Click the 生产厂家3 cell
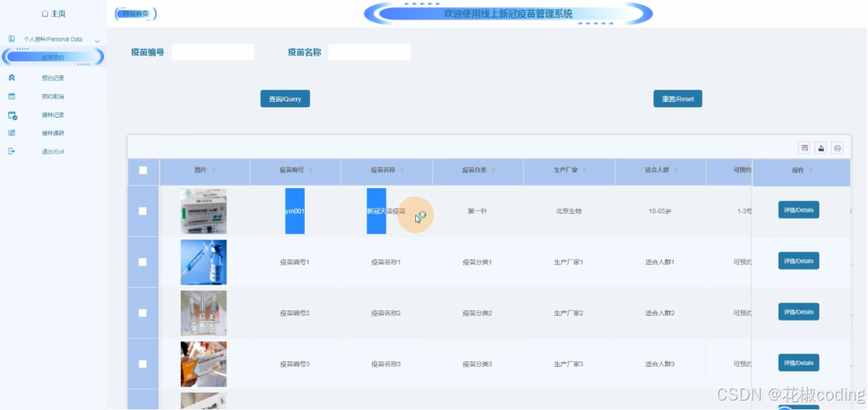Viewport: 868px width, 410px height. tap(569, 364)
